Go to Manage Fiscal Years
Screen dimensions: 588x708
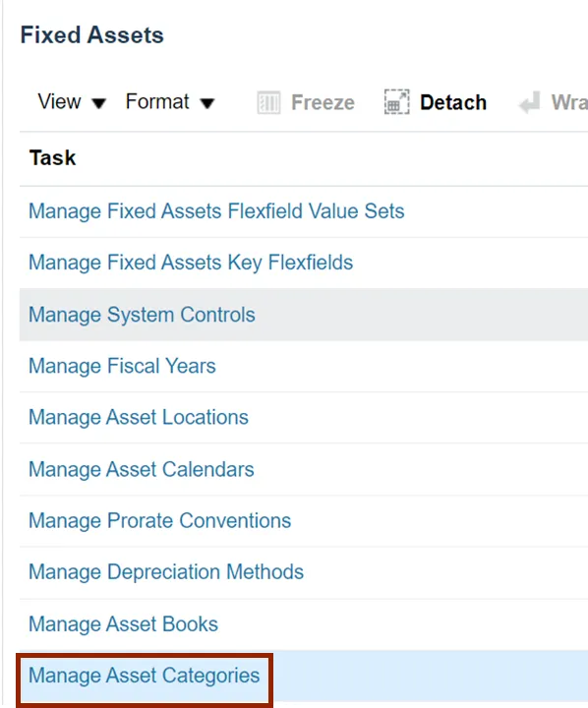click(122, 366)
